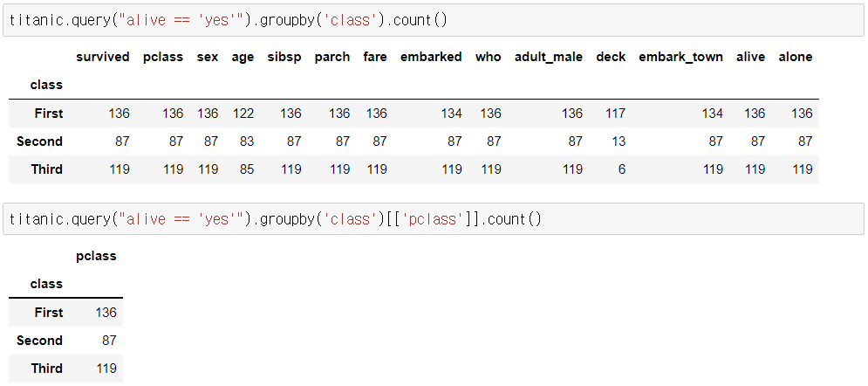Image resolution: width=868 pixels, height=386 pixels.
Task: Click the 'pclass' header in second table
Action: [96, 256]
